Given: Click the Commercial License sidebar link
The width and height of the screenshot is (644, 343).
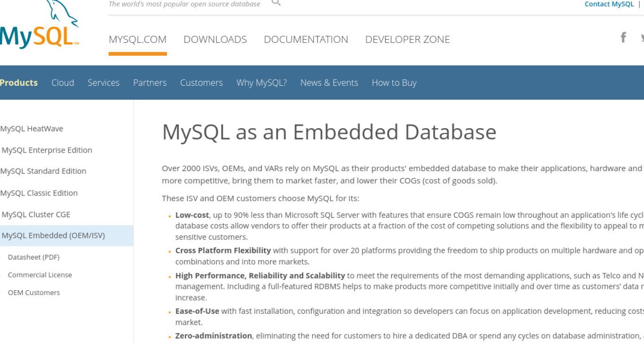Looking at the screenshot, I should click(40, 275).
